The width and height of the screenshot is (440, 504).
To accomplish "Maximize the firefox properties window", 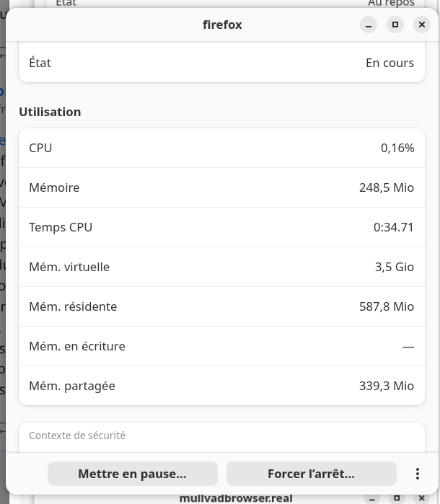I will click(395, 25).
